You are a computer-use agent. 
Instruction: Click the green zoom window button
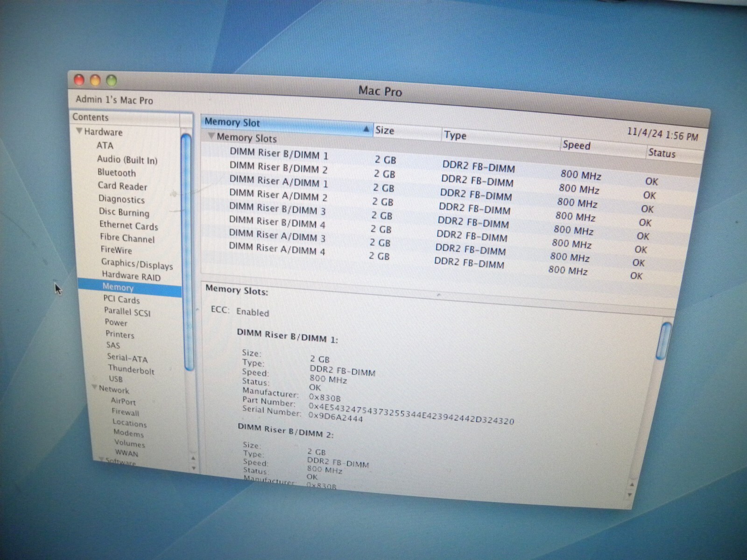coord(112,81)
